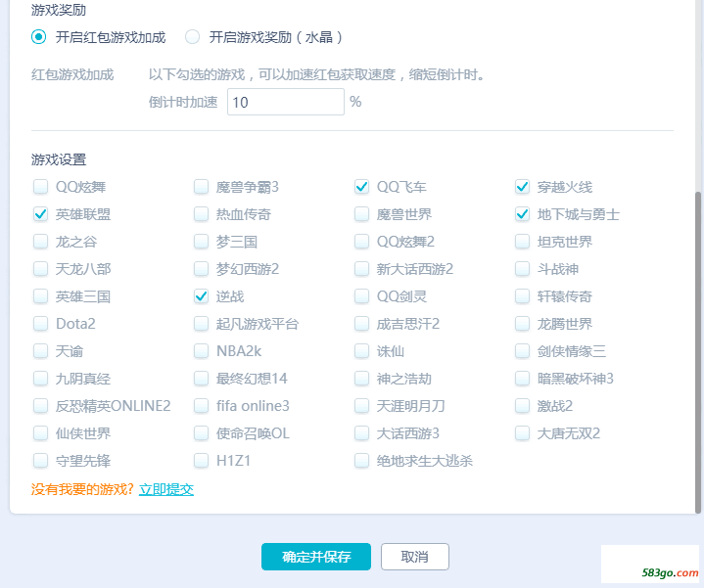Select 开启游戏奖励（水晶）radio option

pyautogui.click(x=193, y=37)
